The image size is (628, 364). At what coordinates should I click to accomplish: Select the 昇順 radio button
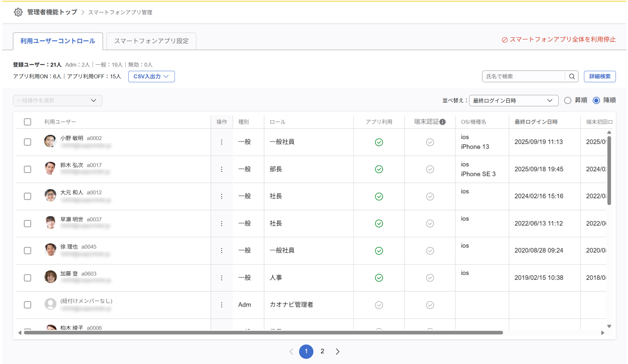pos(568,100)
